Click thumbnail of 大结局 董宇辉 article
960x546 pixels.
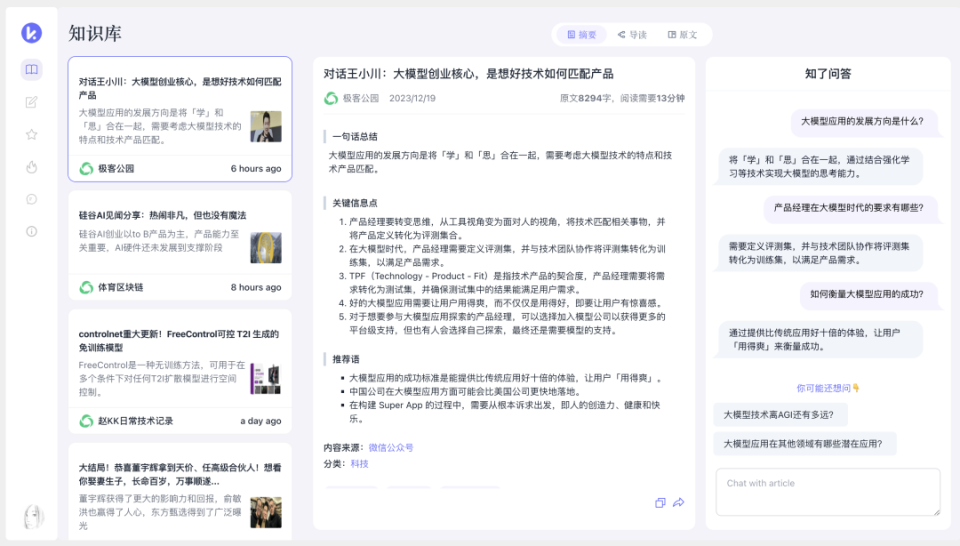coord(266,512)
